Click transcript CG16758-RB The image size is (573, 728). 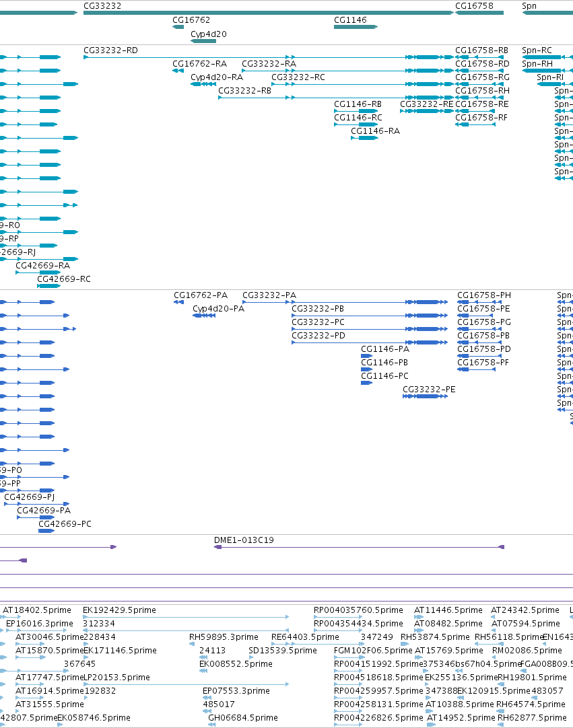pos(482,50)
